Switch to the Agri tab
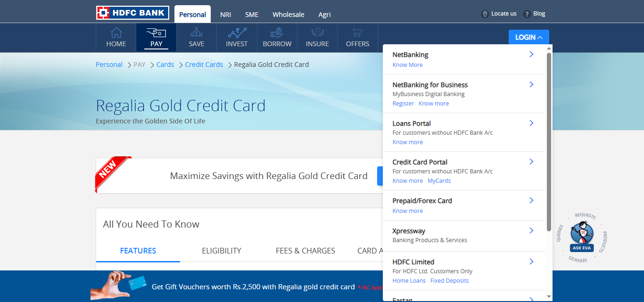This screenshot has width=644, height=302. tap(324, 15)
